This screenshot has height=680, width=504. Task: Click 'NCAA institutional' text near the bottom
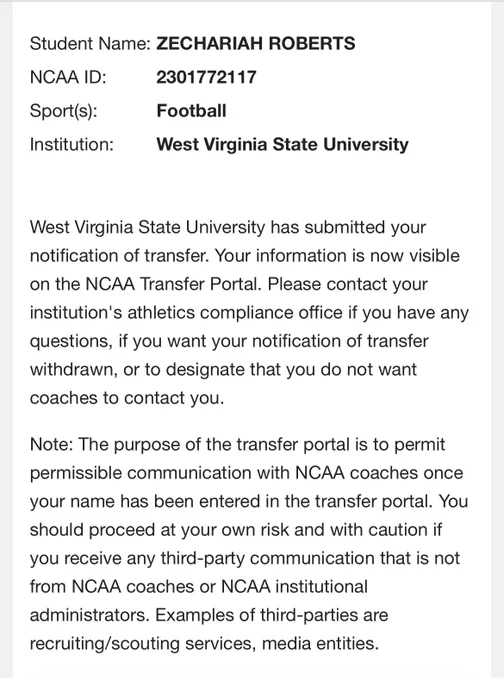[x=294, y=587]
